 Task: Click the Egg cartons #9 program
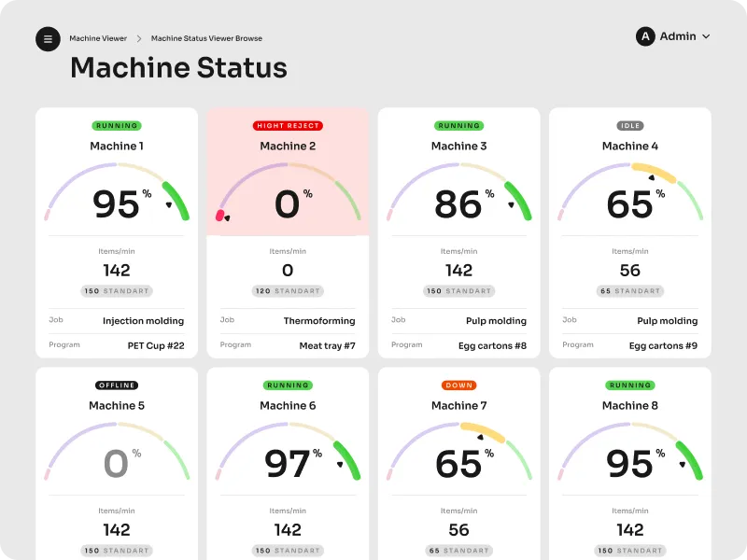663,345
